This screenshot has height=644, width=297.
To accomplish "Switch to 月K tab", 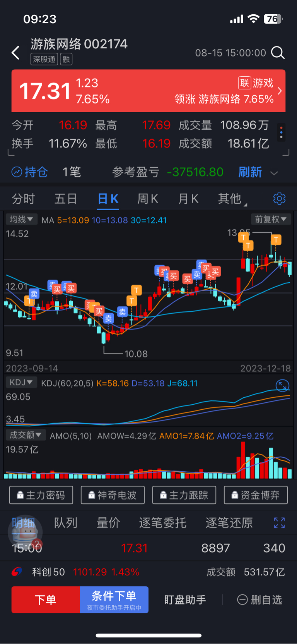I will [x=188, y=199].
